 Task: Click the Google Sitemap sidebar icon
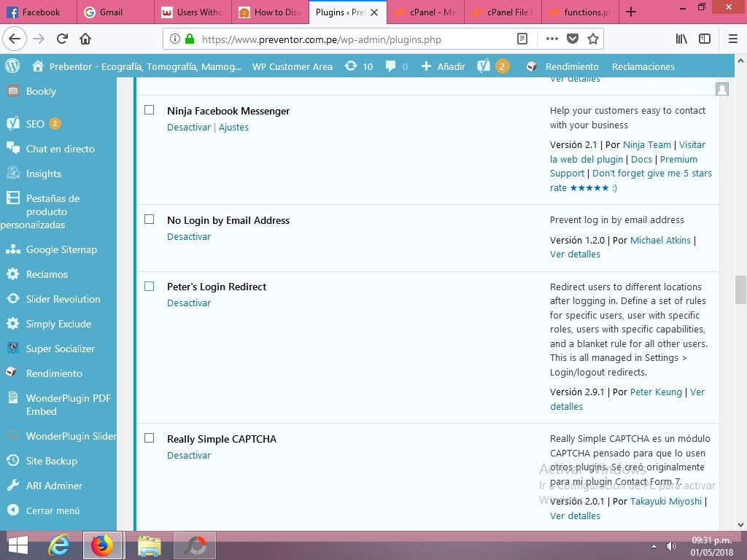(x=13, y=249)
